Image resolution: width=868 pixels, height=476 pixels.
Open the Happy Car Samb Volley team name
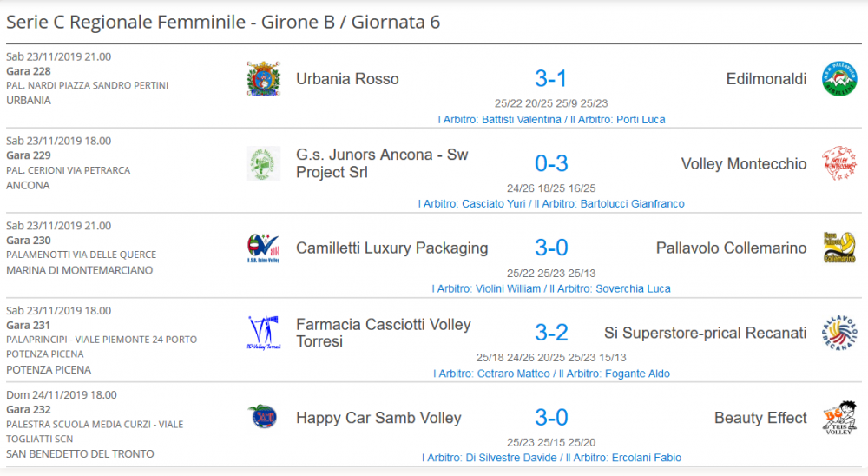[378, 418]
